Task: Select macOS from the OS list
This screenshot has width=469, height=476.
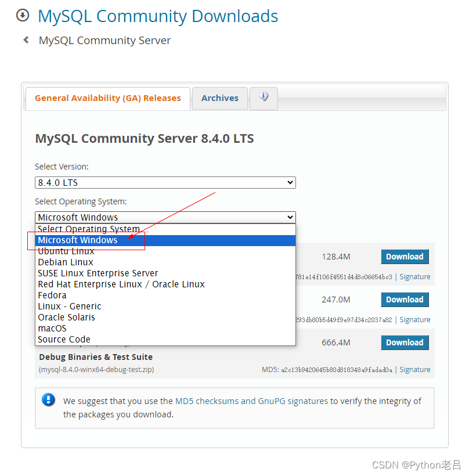Action: coord(165,329)
